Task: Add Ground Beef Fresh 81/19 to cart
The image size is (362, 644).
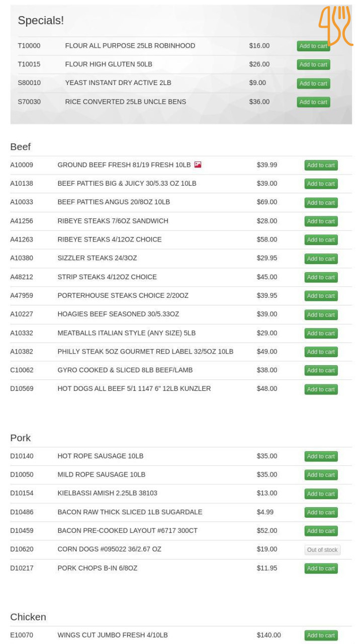Action: [x=321, y=165]
